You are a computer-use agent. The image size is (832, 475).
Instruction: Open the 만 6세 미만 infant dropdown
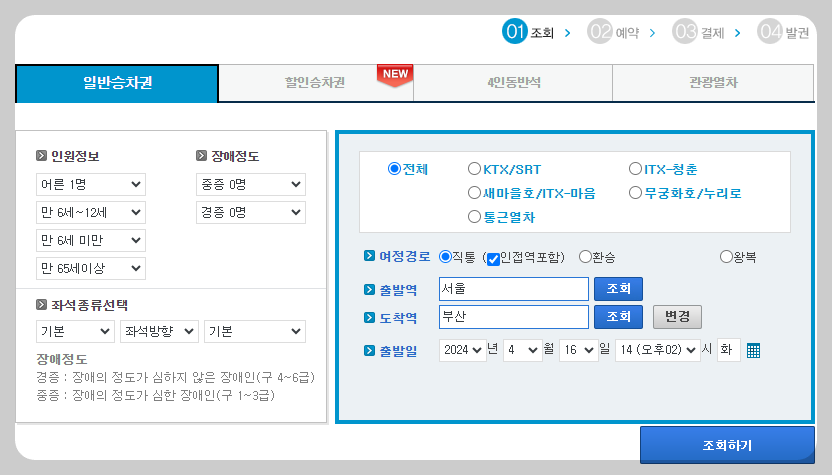[91, 240]
